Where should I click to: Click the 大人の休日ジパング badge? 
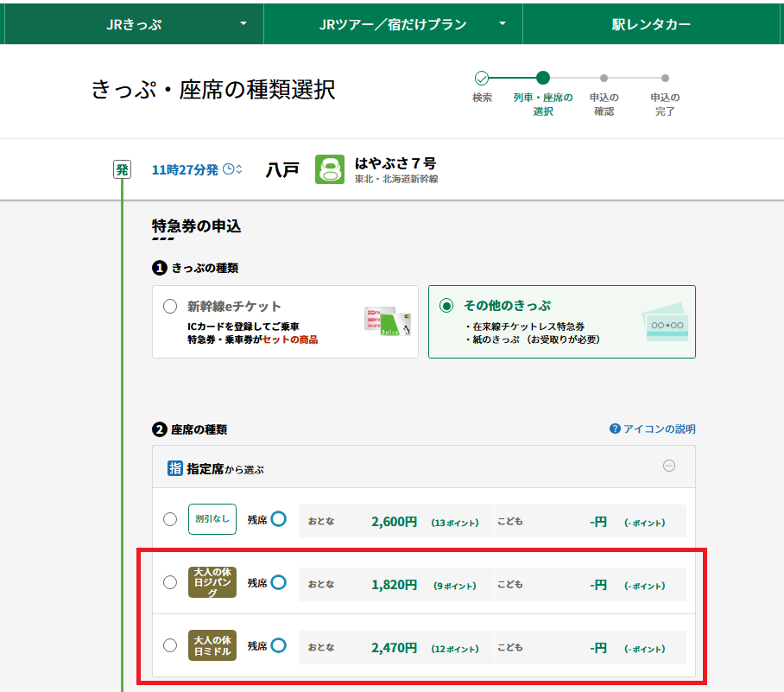click(212, 582)
